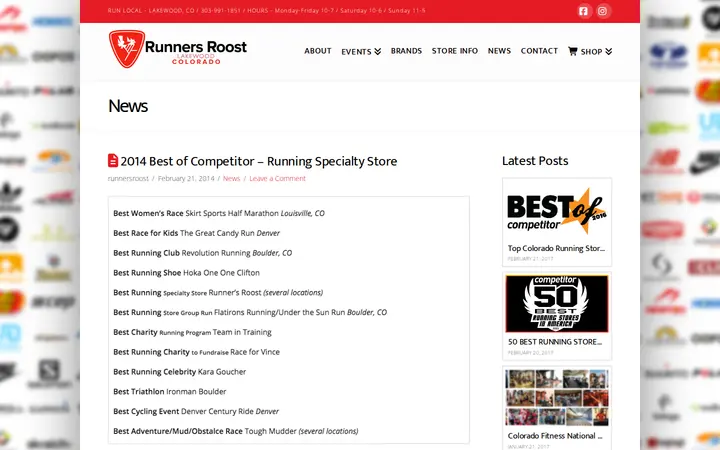Open the Contact page
Screen dimensions: 720x450
click(539, 51)
